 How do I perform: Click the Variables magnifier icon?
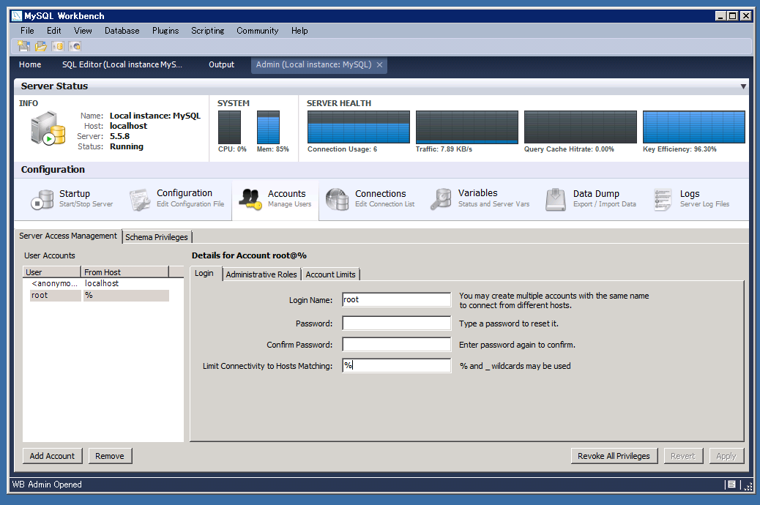click(441, 199)
